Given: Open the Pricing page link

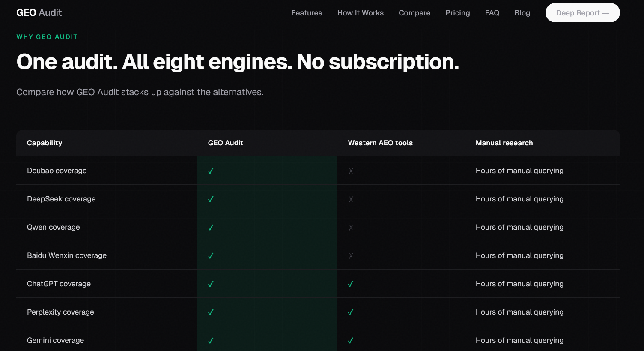Looking at the screenshot, I should (x=458, y=13).
